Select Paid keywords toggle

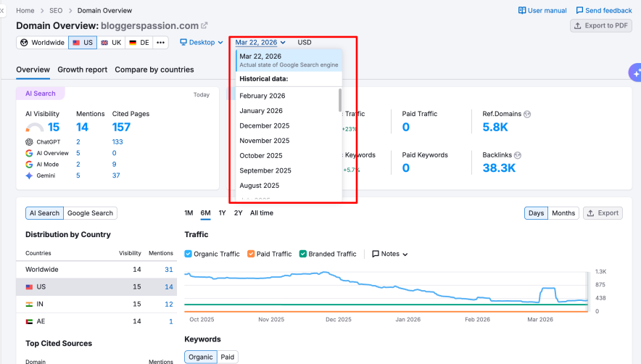click(x=227, y=357)
